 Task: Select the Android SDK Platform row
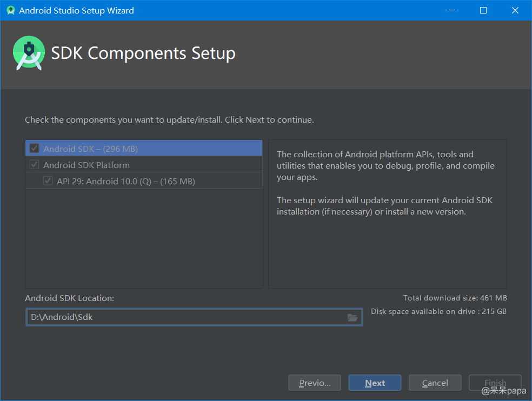144,164
